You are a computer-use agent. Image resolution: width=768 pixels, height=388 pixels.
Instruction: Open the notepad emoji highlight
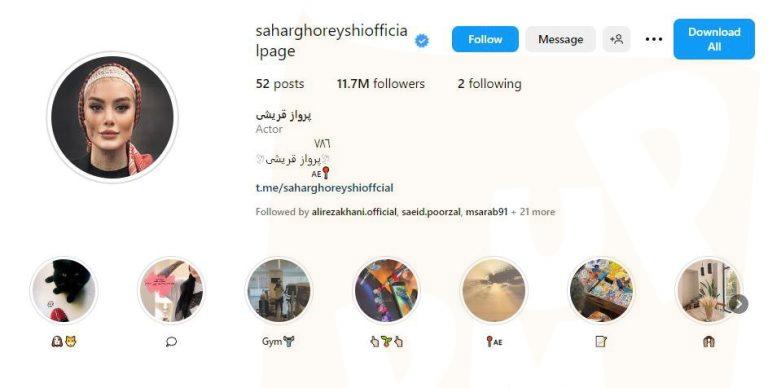coord(601,291)
